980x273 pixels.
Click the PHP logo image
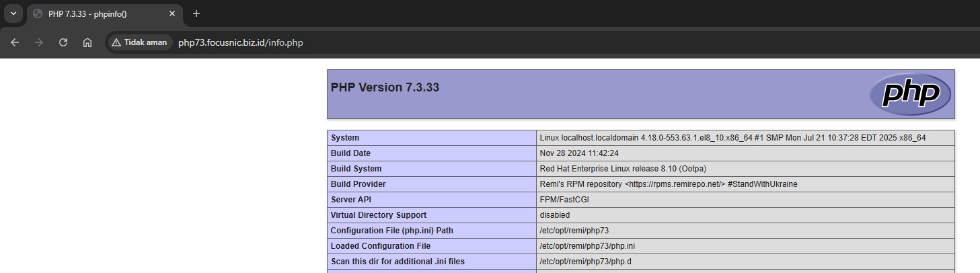click(x=910, y=94)
